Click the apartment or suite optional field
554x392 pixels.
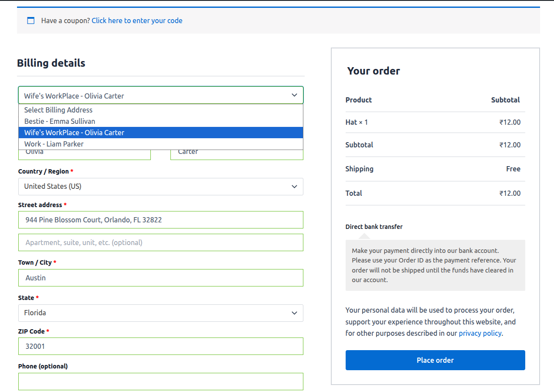pyautogui.click(x=160, y=242)
